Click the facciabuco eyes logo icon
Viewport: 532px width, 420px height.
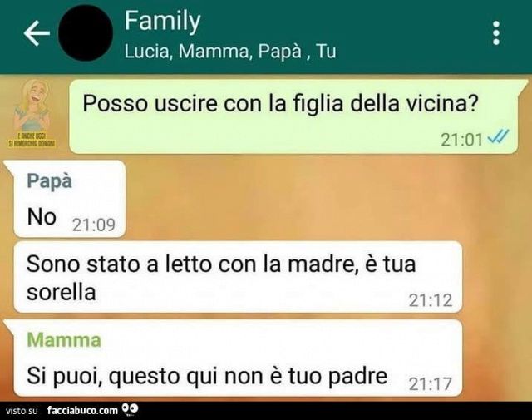[130, 408]
